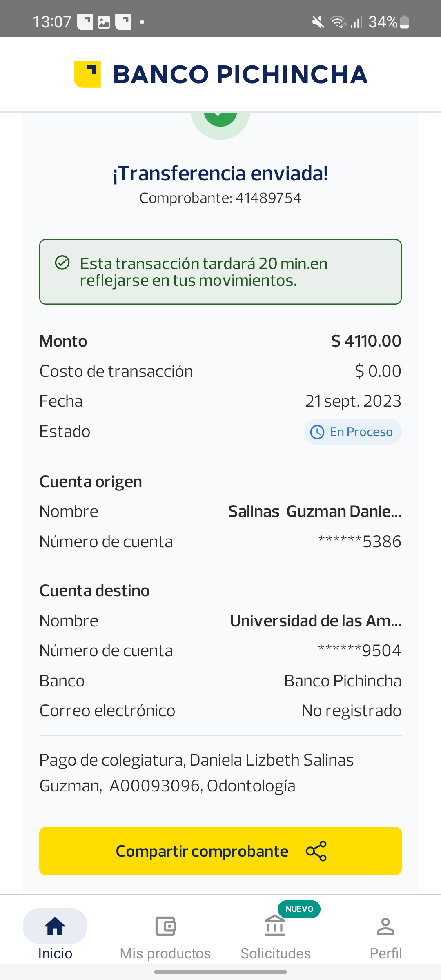The width and height of the screenshot is (441, 980).
Task: Switch to the Perfil tab
Action: coord(385,953)
